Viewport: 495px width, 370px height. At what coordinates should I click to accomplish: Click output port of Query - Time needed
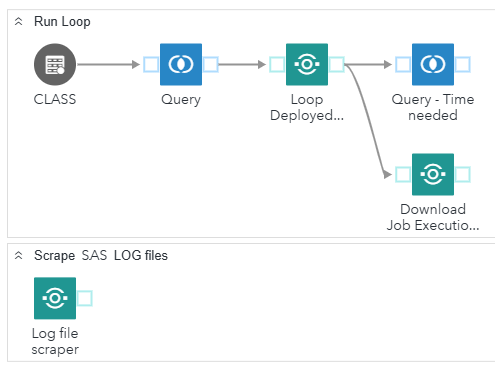click(463, 64)
